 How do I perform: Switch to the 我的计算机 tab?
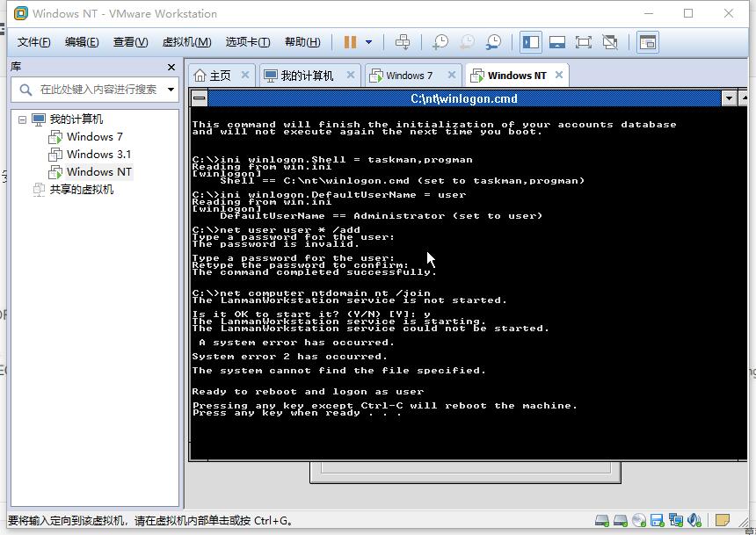coord(307,76)
